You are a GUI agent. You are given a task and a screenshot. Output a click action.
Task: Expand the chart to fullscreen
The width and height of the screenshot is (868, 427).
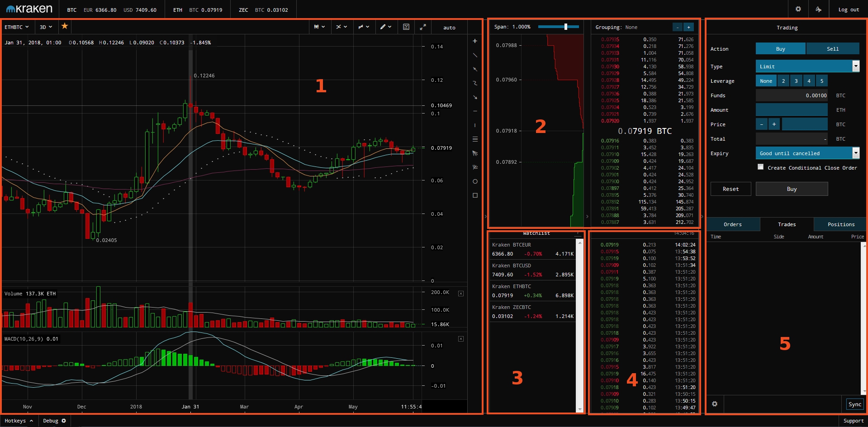point(423,27)
